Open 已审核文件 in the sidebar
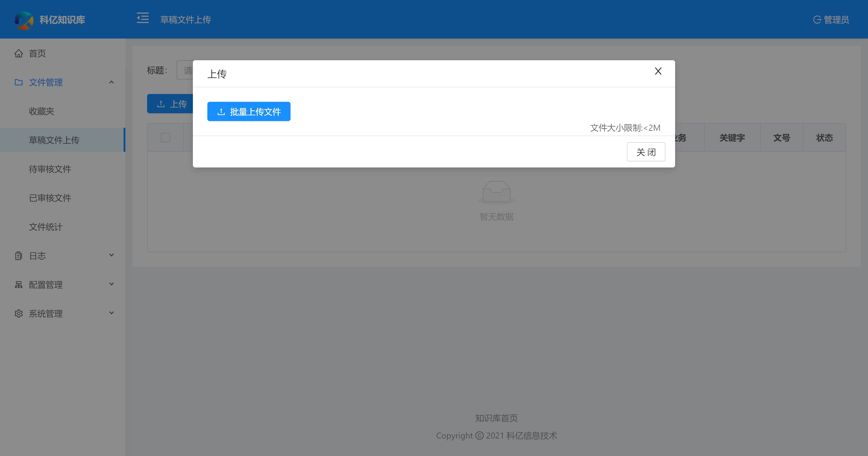This screenshot has height=456, width=868. 50,198
